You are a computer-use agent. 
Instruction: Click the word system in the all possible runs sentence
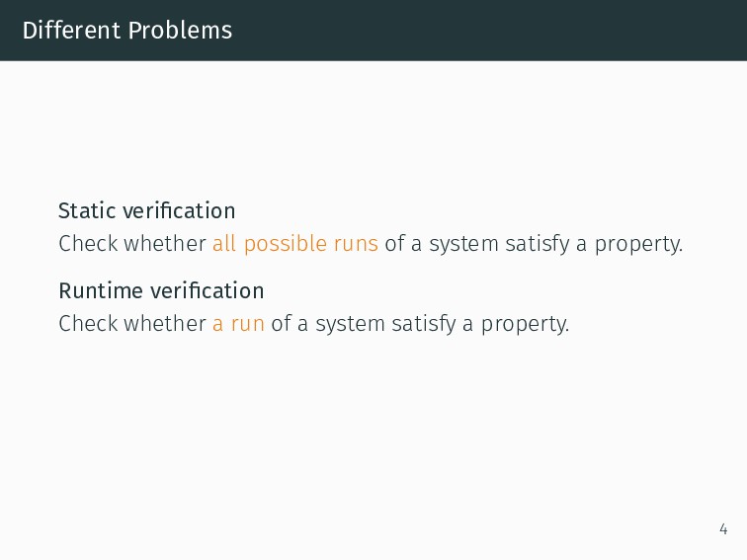pos(463,244)
